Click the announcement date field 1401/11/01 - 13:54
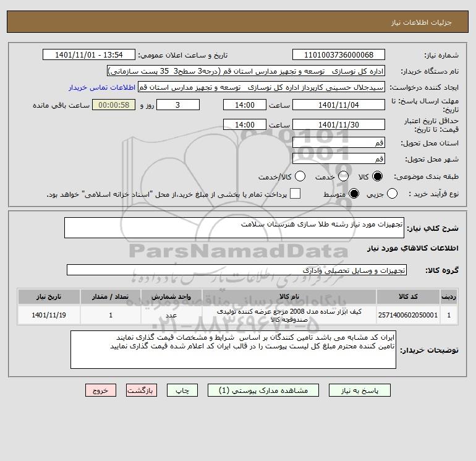Viewport: 476px width, 461px height. click(88, 55)
